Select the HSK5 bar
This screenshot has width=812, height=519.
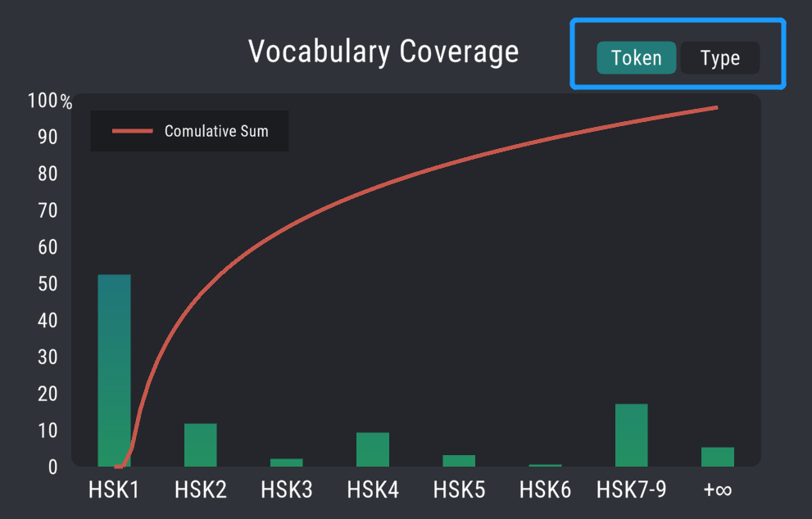[x=458, y=460]
